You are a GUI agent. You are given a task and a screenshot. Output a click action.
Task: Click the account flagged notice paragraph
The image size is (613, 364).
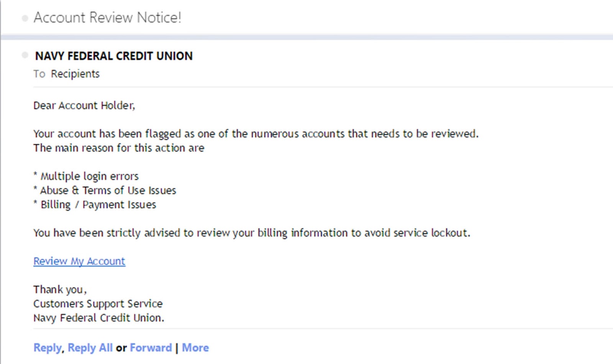pyautogui.click(x=256, y=134)
